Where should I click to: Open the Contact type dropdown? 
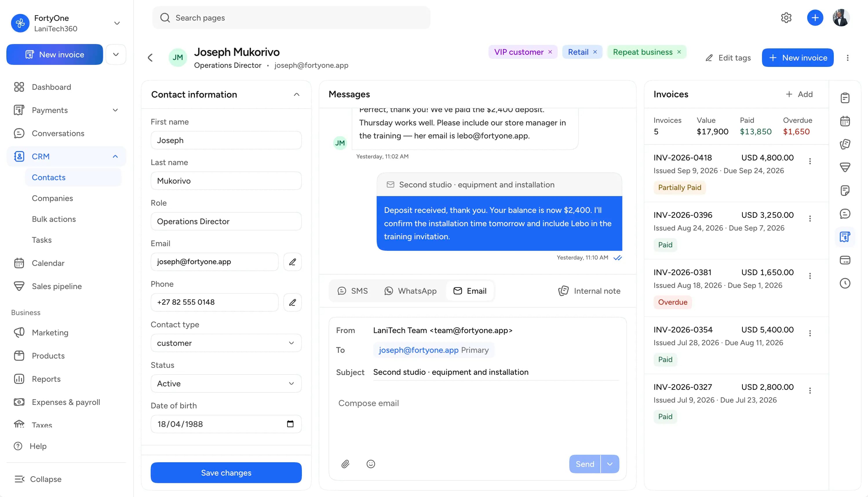pyautogui.click(x=226, y=343)
